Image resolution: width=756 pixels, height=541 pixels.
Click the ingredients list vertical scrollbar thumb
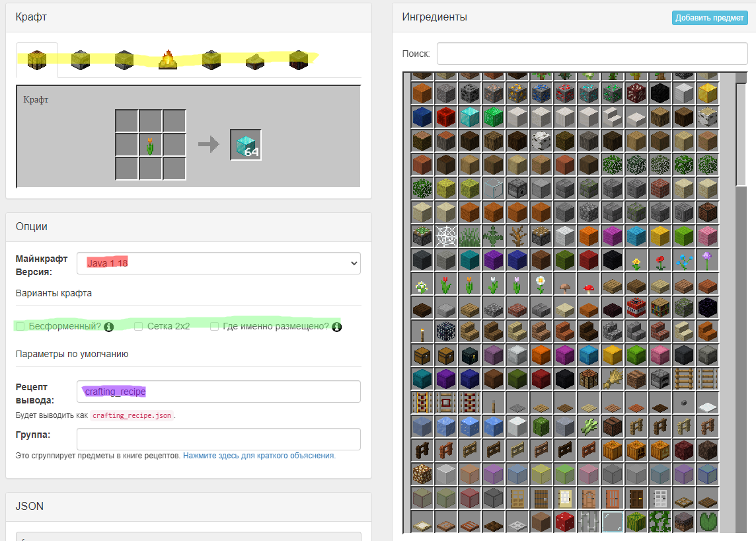point(741,134)
